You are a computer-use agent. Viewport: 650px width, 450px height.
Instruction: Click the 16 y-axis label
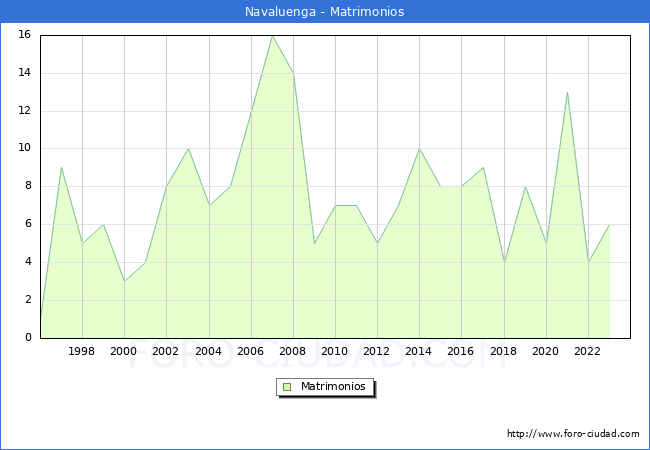(24, 35)
